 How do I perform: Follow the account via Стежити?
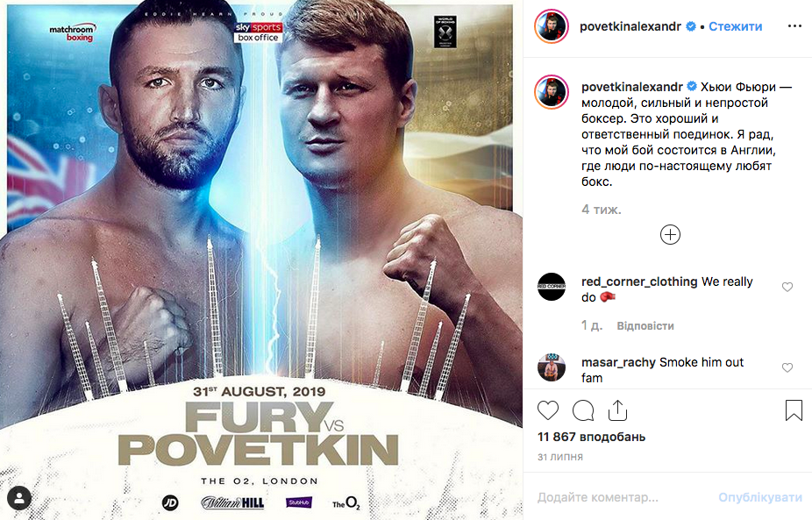[x=736, y=26]
